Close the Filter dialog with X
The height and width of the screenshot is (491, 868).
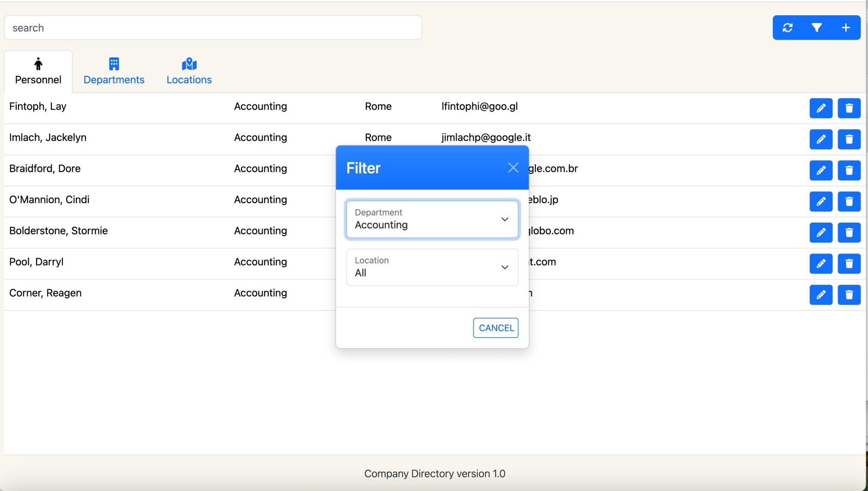point(513,168)
